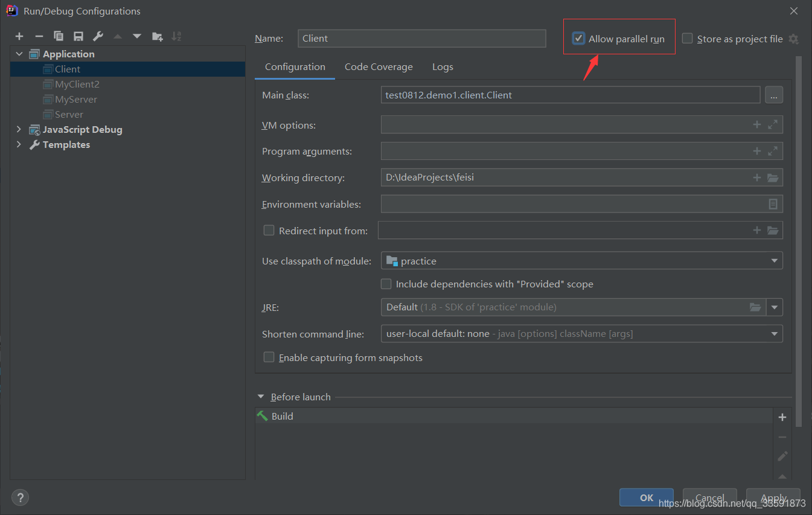Viewport: 812px width, 515px height.
Task: Insert macro in Redirect input plus icon
Action: point(756,230)
